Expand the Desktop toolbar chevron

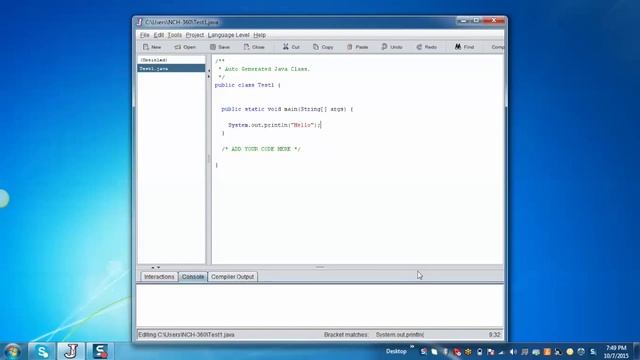412,347
